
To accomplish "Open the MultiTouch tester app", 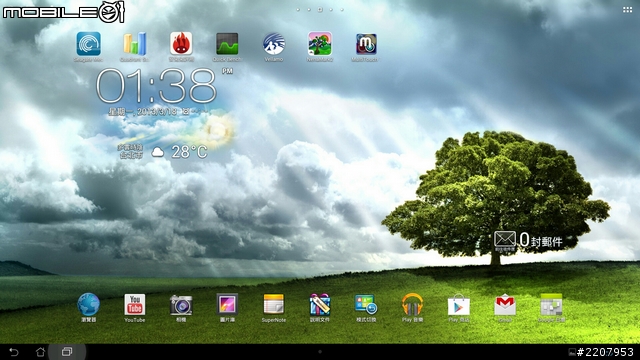I will point(366,44).
